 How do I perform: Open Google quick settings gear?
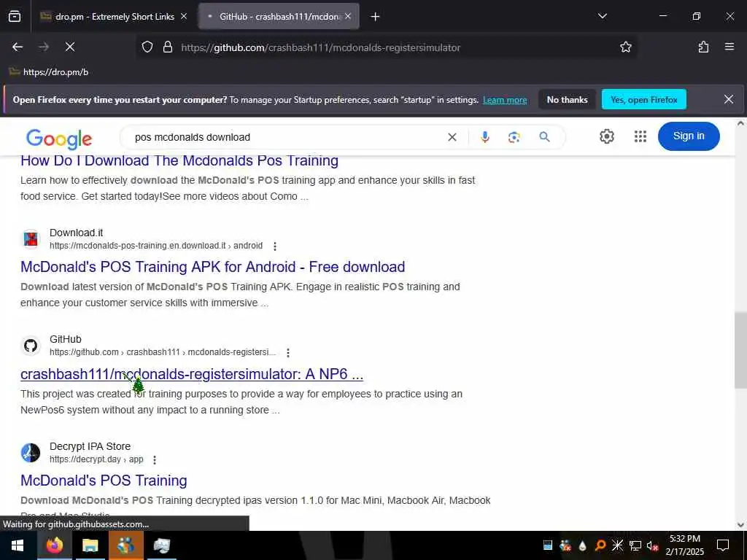[x=606, y=136]
